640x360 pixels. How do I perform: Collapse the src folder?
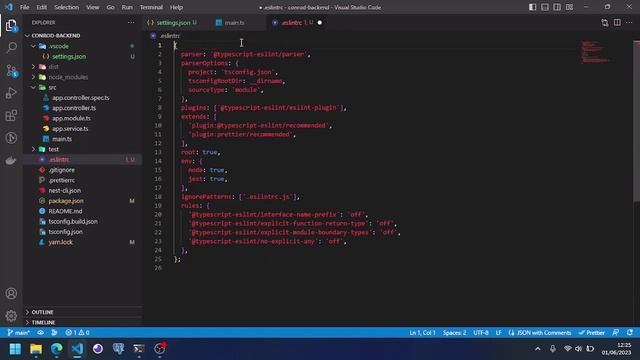tap(83, 87)
